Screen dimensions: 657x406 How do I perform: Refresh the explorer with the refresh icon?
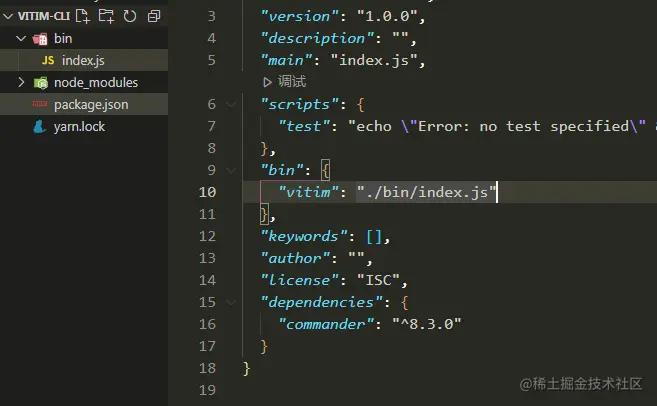point(130,16)
